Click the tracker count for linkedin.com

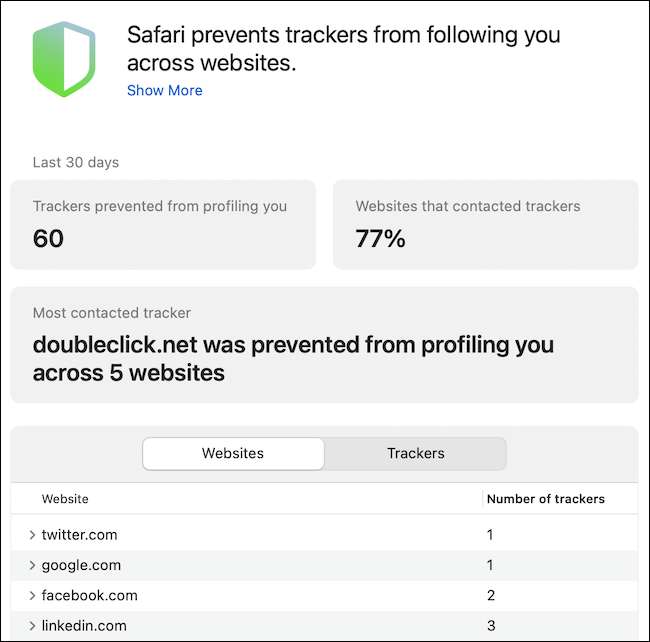click(x=490, y=626)
